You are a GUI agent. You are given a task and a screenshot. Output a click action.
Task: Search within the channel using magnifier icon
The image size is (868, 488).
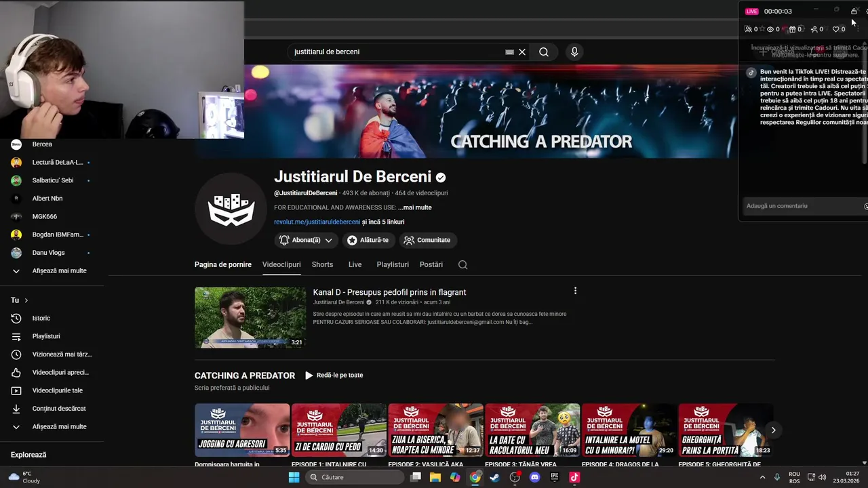[x=462, y=265]
